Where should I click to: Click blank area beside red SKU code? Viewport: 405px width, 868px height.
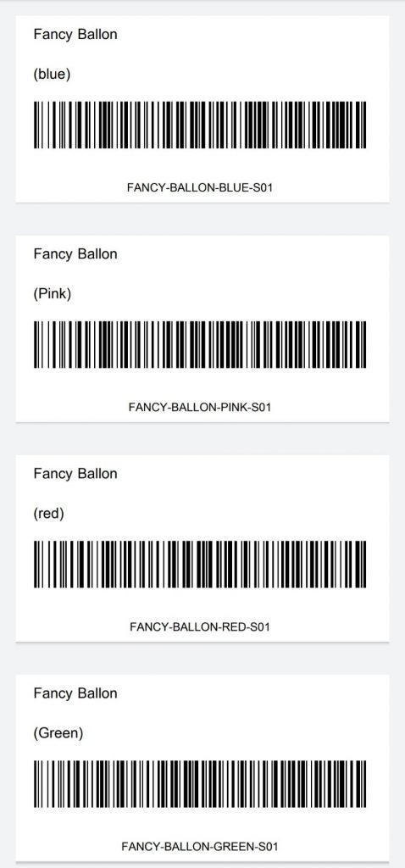(x=332, y=627)
